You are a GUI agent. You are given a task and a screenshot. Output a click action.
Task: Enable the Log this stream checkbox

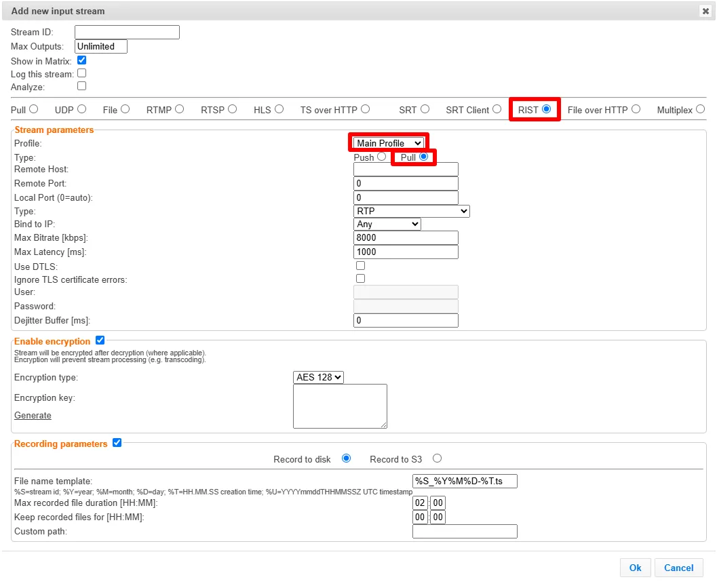82,73
